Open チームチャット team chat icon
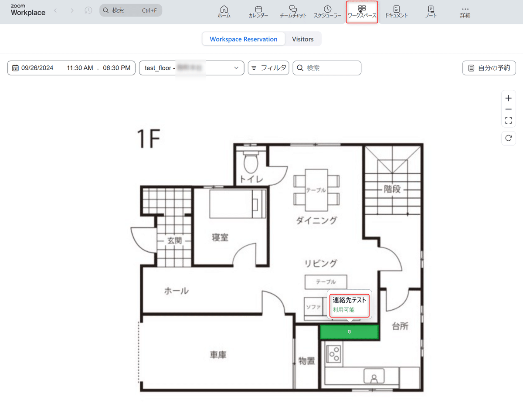The image size is (523, 420). pyautogui.click(x=293, y=12)
